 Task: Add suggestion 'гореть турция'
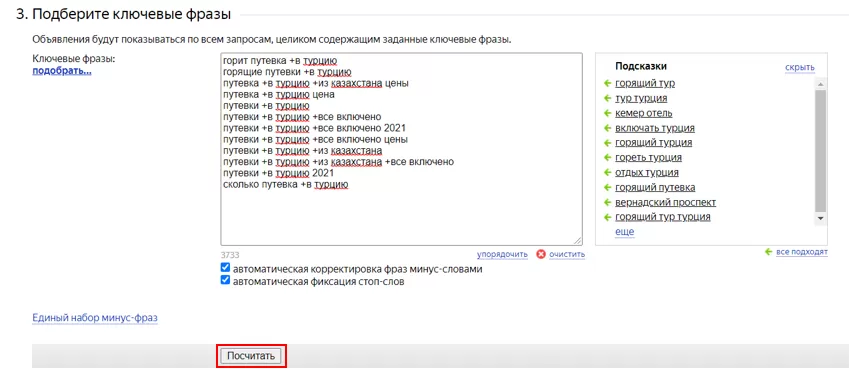point(648,158)
